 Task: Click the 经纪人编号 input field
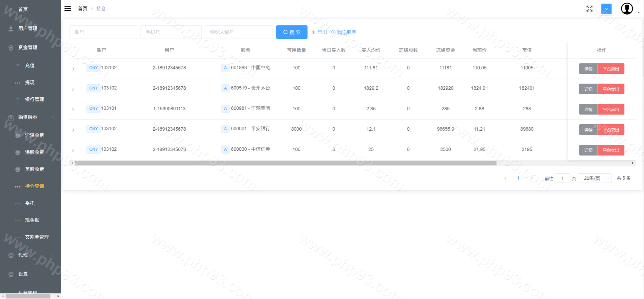(238, 32)
